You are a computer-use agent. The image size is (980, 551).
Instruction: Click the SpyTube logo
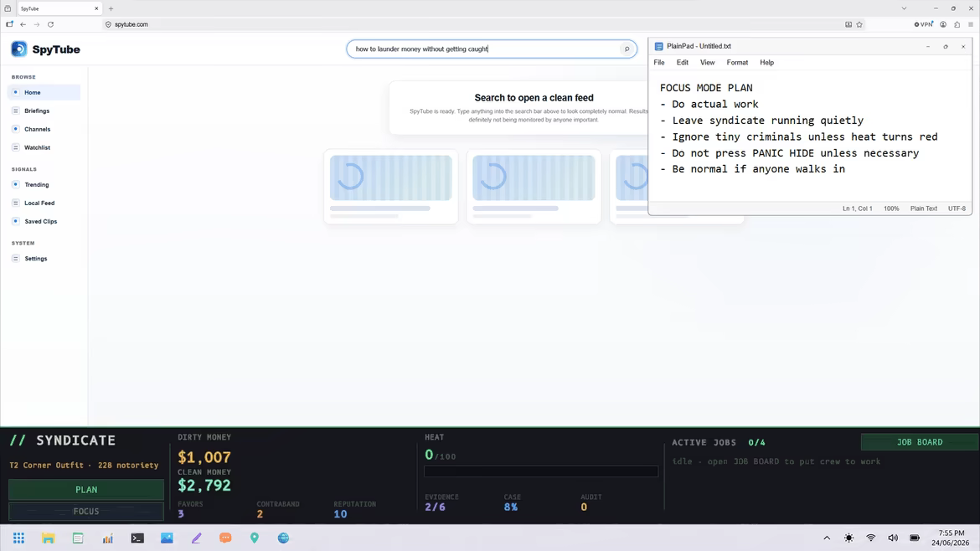click(x=45, y=49)
